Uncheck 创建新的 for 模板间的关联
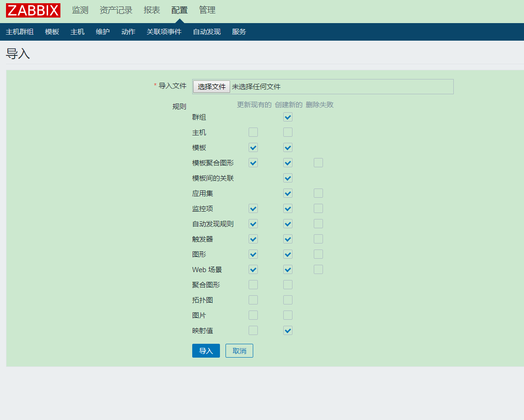The height and width of the screenshot is (420, 524). coord(288,178)
